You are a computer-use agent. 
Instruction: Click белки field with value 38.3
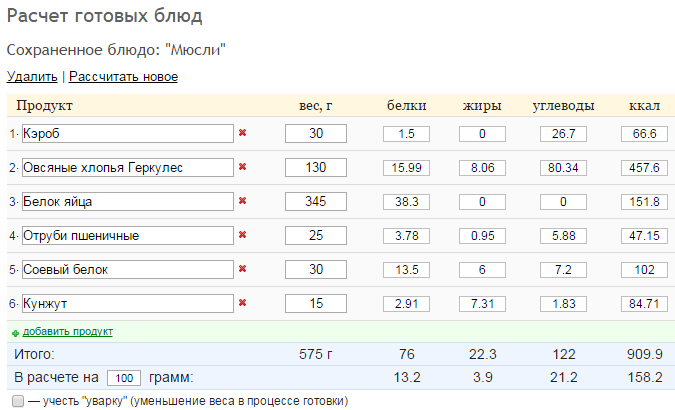click(406, 202)
